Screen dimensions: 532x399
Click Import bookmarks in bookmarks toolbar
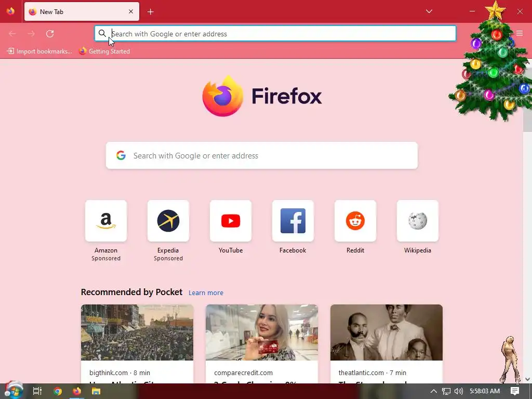point(39,51)
